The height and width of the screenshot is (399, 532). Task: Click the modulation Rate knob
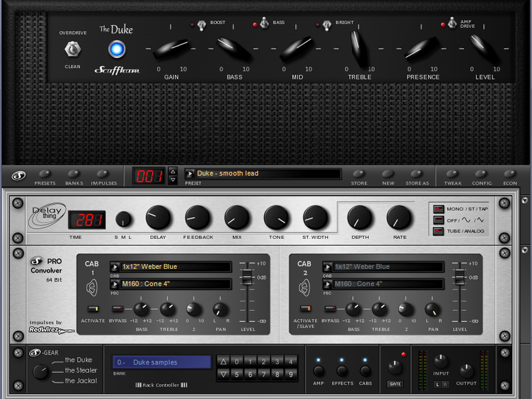pyautogui.click(x=399, y=218)
